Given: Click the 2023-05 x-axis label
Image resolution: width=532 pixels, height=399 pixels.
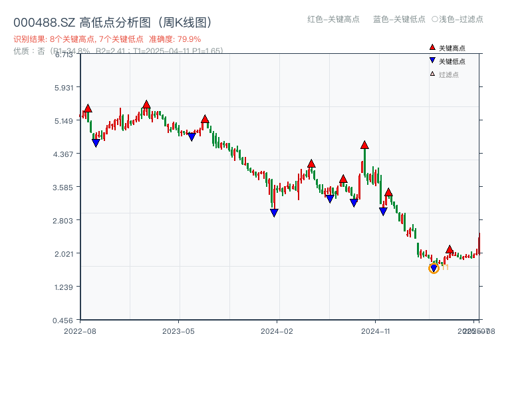Looking at the screenshot, I should [178, 331].
